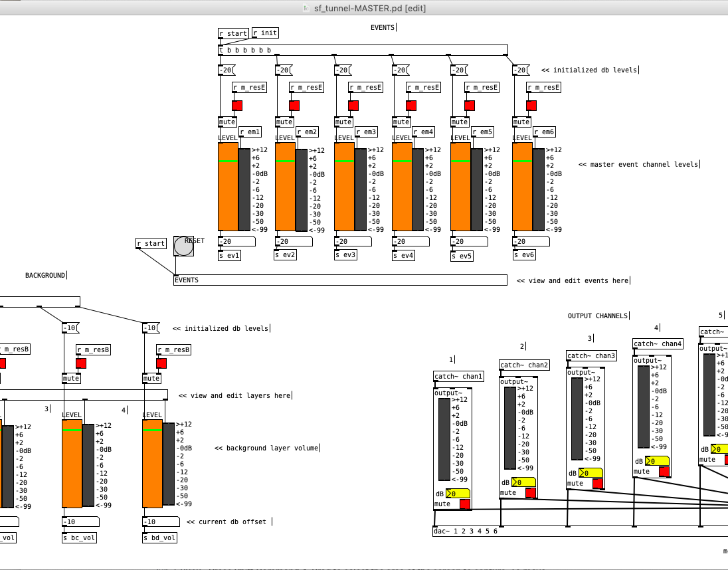Image resolution: width=728 pixels, height=570 pixels.
Task: Select the 'r em5' receive object
Action: (482, 132)
